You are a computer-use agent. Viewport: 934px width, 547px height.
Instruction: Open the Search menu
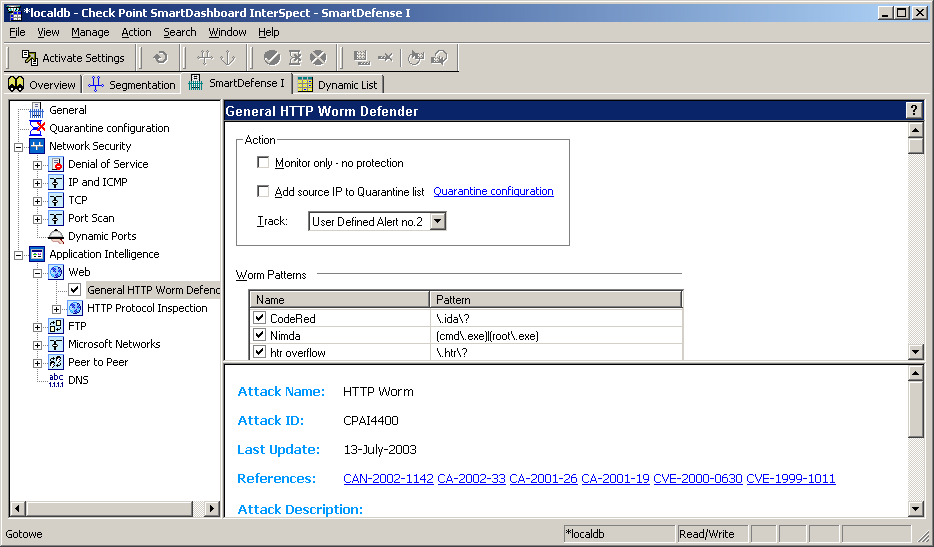pyautogui.click(x=180, y=32)
